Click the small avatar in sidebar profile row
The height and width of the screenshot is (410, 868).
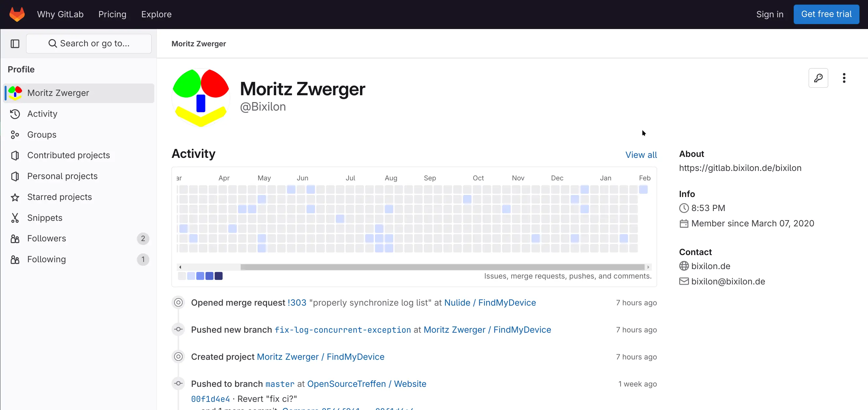point(15,93)
